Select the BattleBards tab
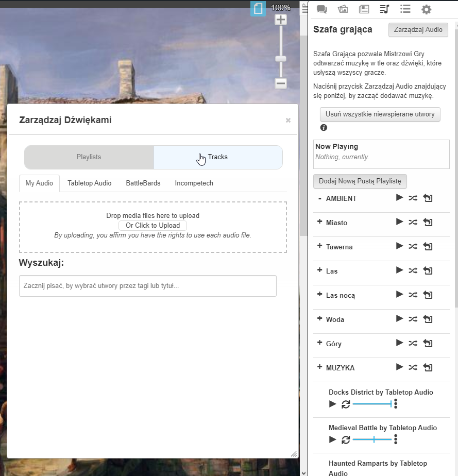This screenshot has height=476, width=458. tap(143, 183)
